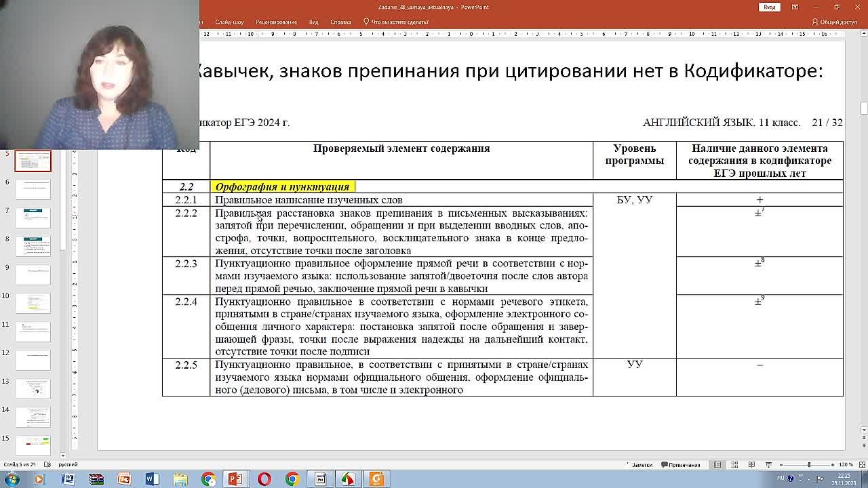Open the File Explorer taskbar icon
This screenshot has width=868, height=488.
(180, 479)
